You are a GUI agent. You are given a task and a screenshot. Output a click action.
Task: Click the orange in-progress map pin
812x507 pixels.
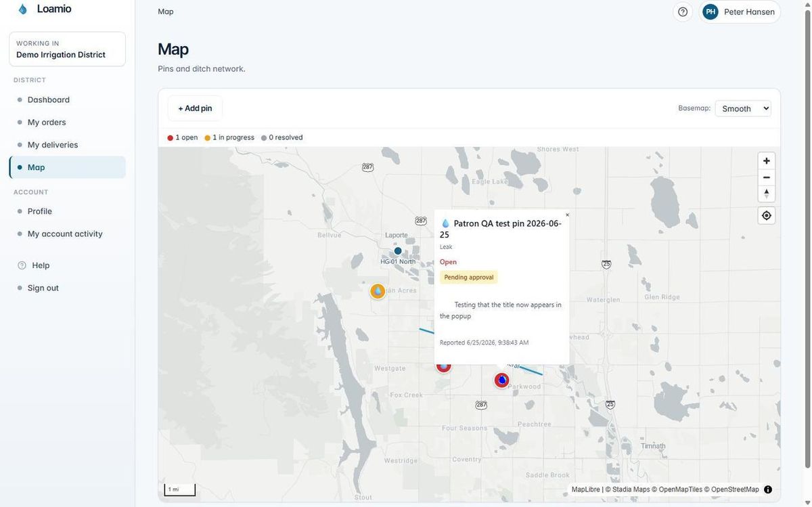[378, 291]
